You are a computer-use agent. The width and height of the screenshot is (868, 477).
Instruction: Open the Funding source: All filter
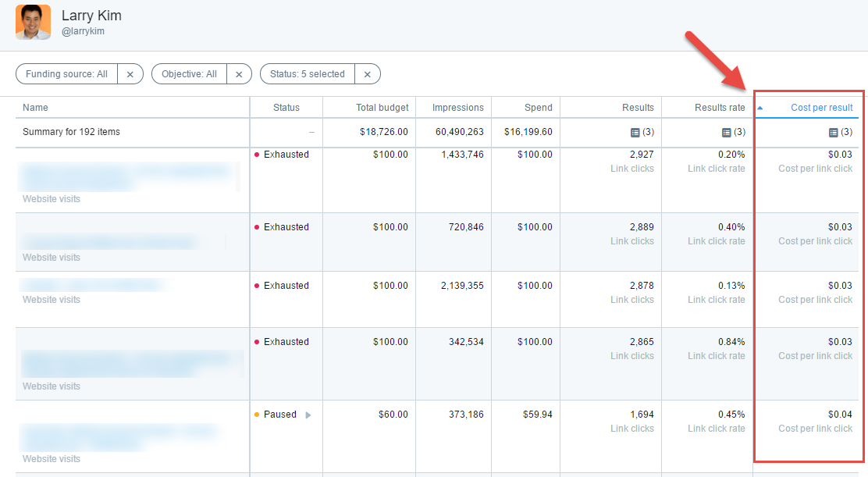pyautogui.click(x=66, y=73)
